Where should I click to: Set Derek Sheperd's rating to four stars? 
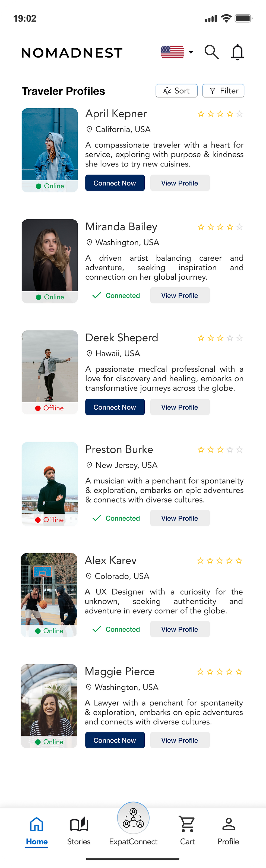pos(230,338)
